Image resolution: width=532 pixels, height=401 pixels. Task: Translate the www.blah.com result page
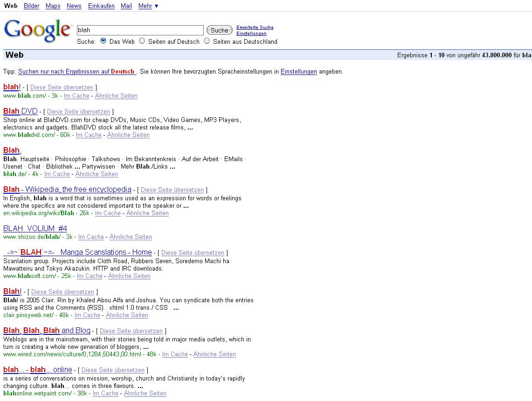point(62,88)
